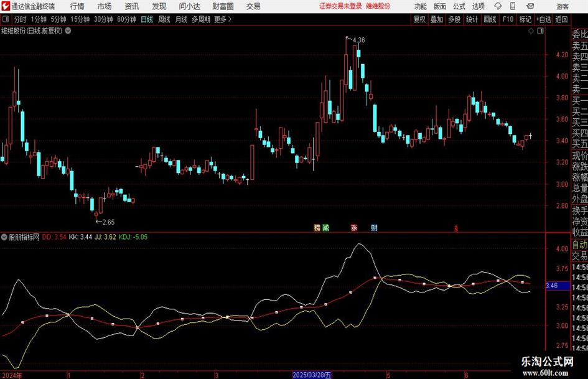Toggle the right info panel icon
588x379 pixels.
click(x=540, y=31)
